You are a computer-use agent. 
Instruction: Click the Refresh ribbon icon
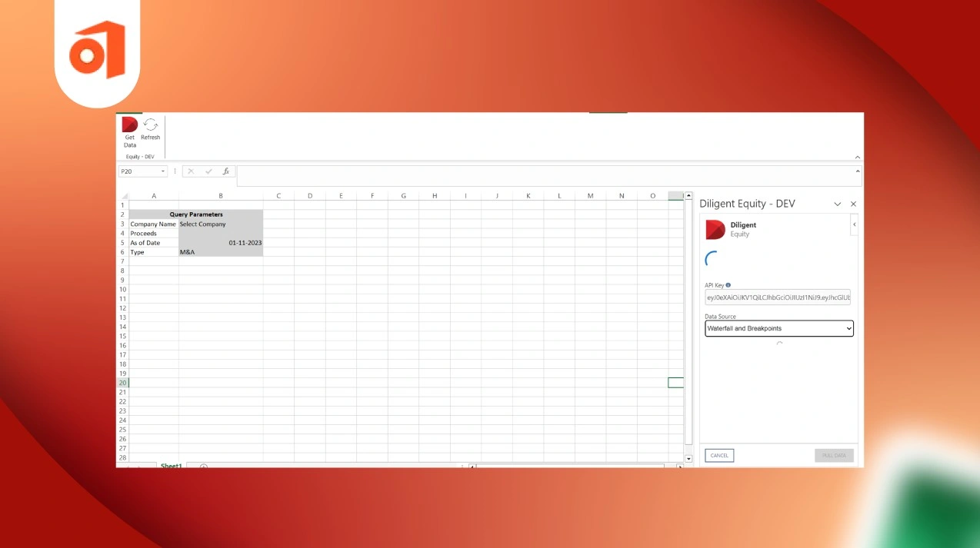(x=151, y=130)
